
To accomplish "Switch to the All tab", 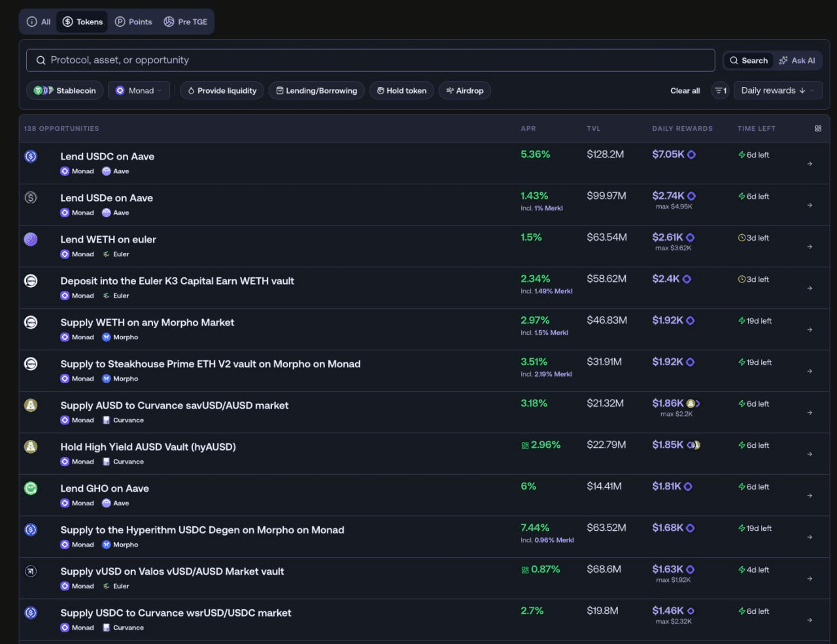I will click(39, 22).
